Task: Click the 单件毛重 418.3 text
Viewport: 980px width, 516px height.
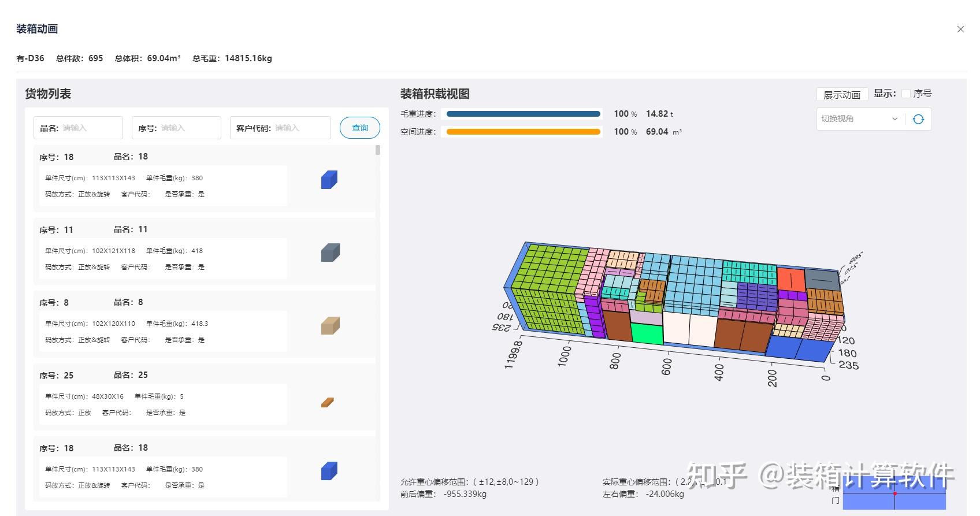Action: point(177,324)
